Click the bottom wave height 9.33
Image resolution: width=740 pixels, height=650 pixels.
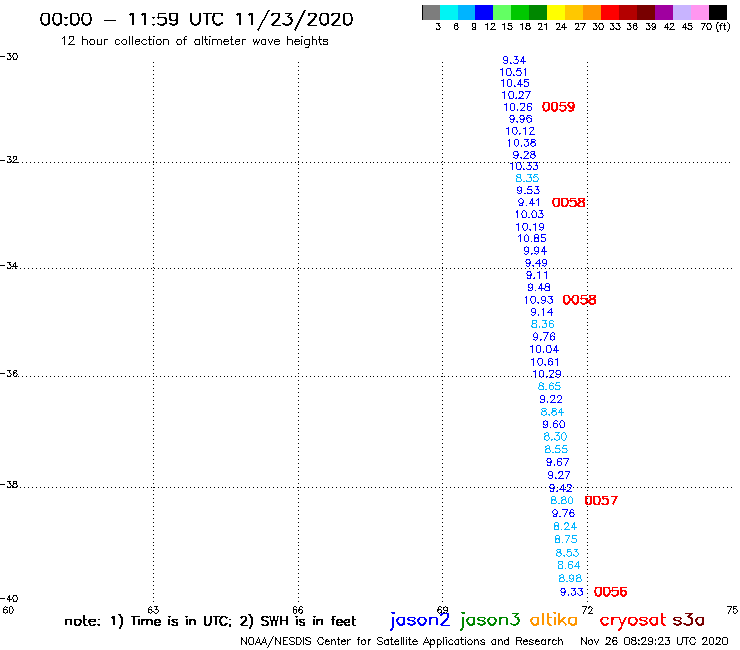(x=572, y=592)
